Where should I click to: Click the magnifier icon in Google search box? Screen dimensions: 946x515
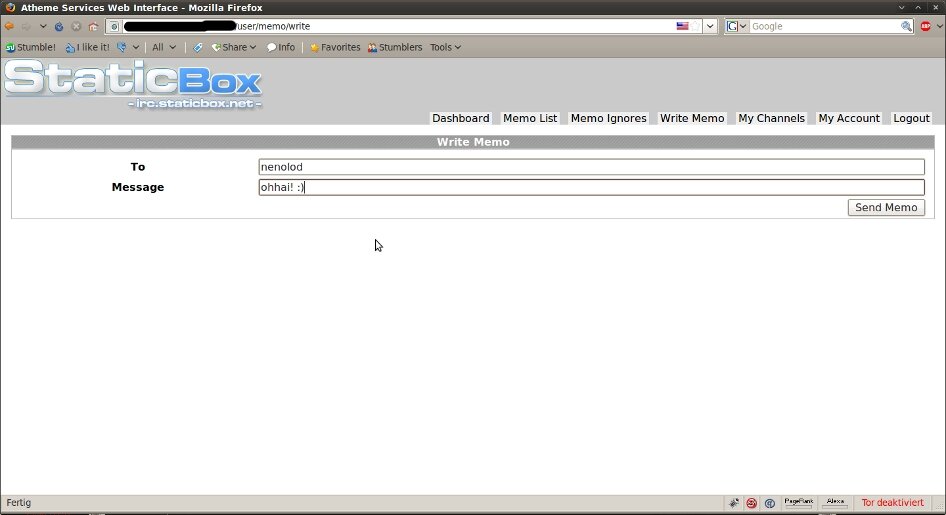(906, 26)
